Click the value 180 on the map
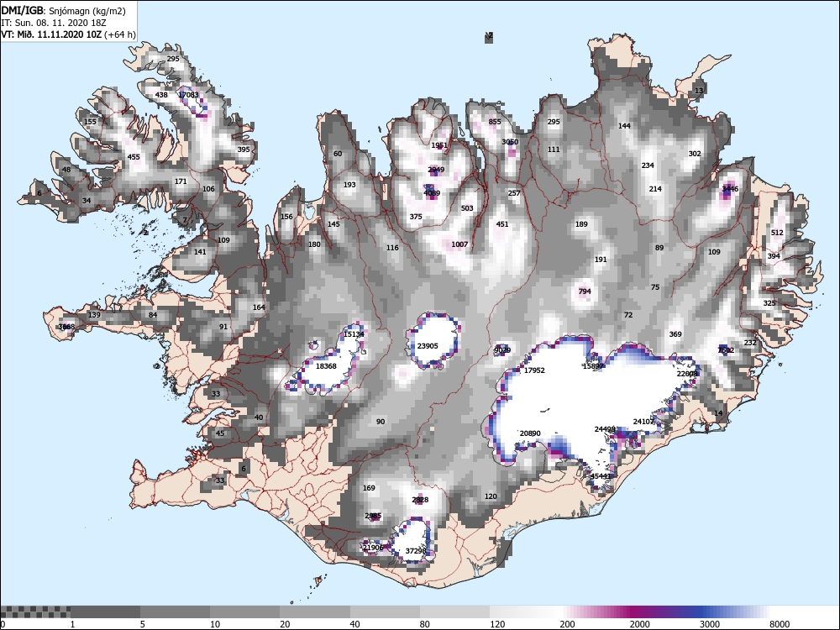Image resolution: width=840 pixels, height=630 pixels. (x=314, y=244)
